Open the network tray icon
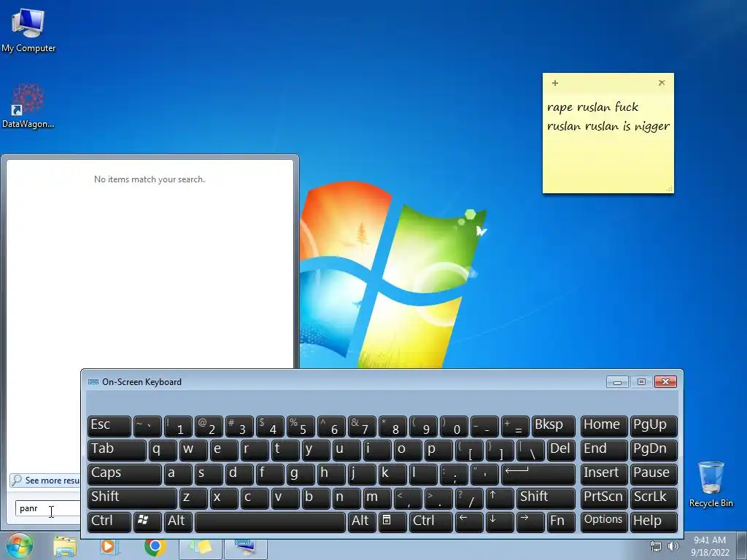The width and height of the screenshot is (747, 560). coord(656,546)
